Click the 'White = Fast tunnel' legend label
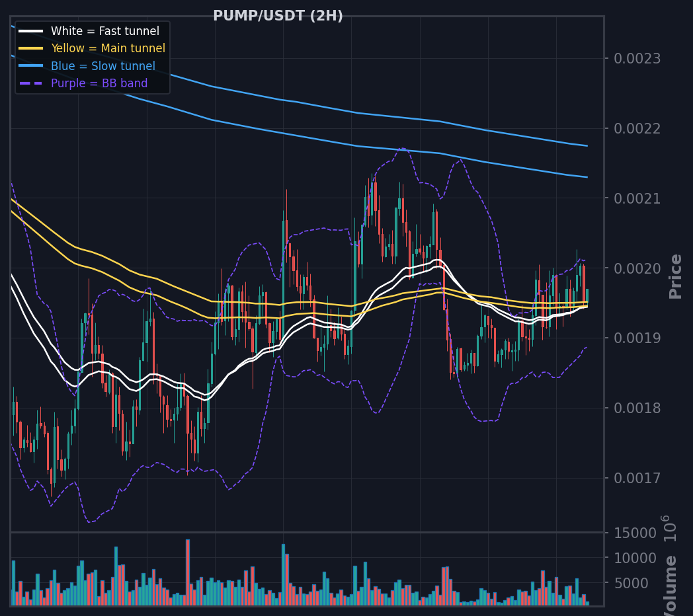Image resolution: width=693 pixels, height=616 pixels. pos(105,31)
